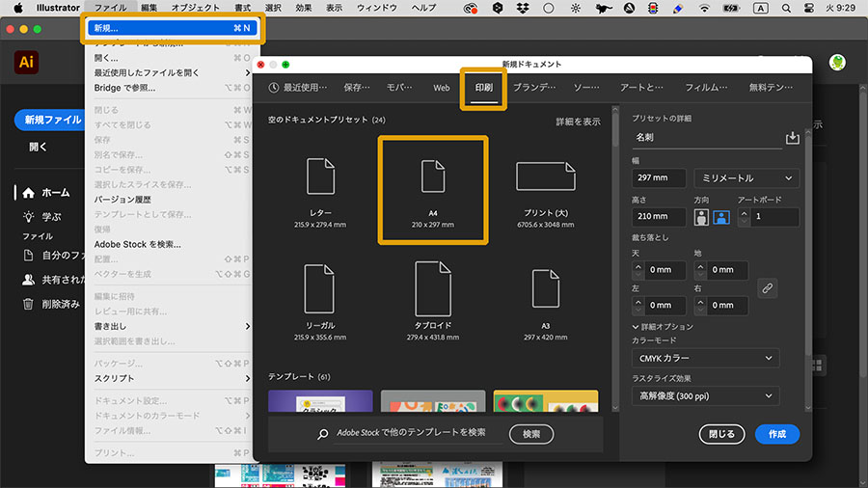Screen dimensions: 868x488
Task: Select the A4 document preset
Action: coord(433,191)
